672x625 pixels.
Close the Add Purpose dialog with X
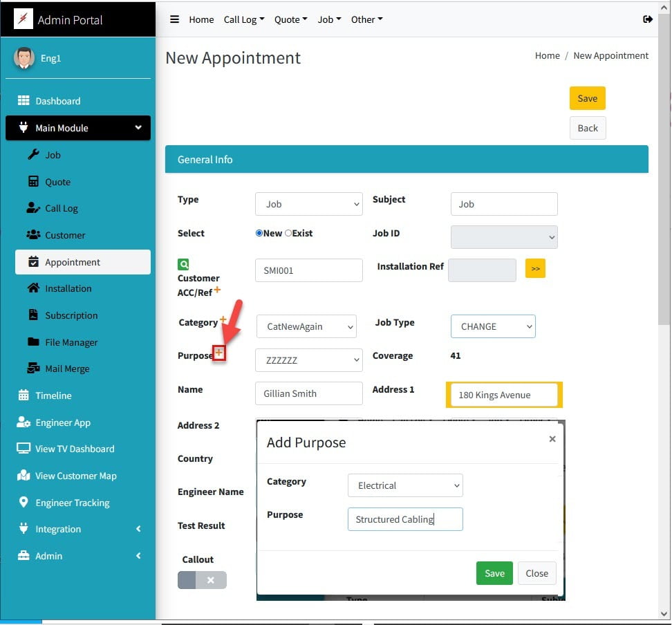[552, 439]
